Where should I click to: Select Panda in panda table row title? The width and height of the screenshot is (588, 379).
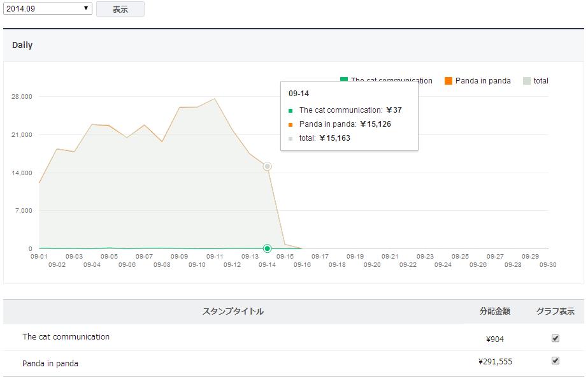(50, 364)
